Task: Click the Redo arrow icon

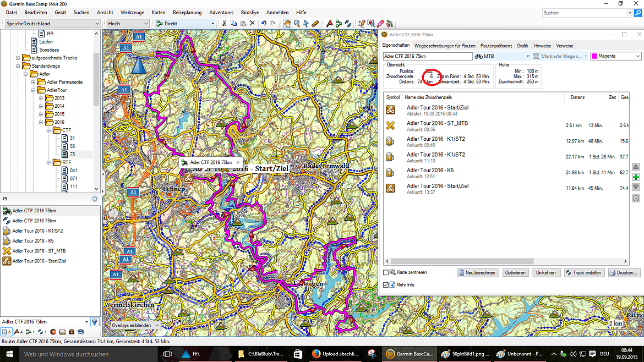Action: (272, 24)
